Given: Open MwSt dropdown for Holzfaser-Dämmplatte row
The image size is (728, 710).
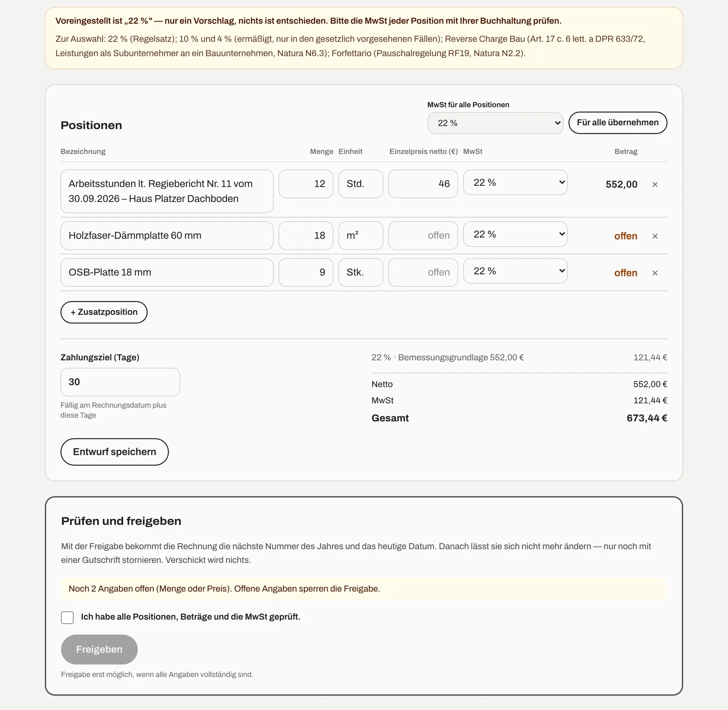Looking at the screenshot, I should (x=515, y=234).
